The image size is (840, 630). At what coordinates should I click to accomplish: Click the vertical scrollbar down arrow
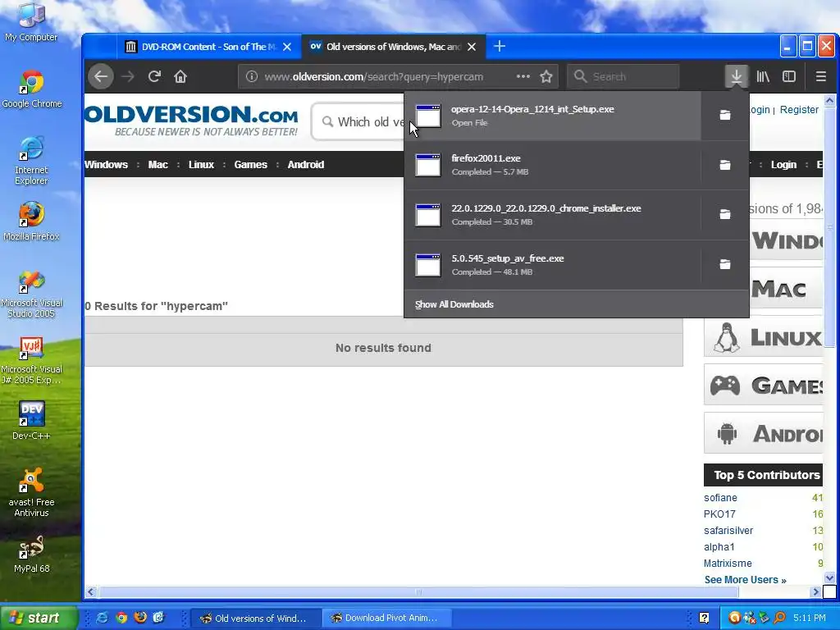829,578
